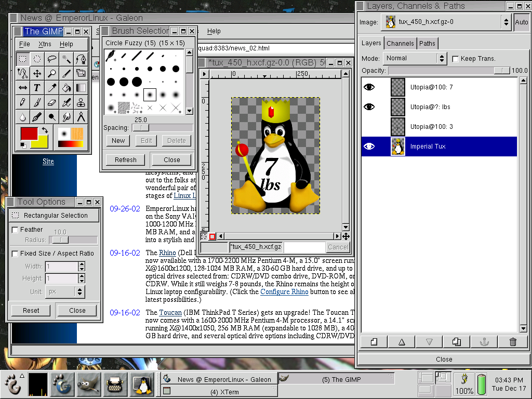Viewport: 532px width, 399px height.
Task: Raise the layer with up triangle button
Action: [402, 342]
